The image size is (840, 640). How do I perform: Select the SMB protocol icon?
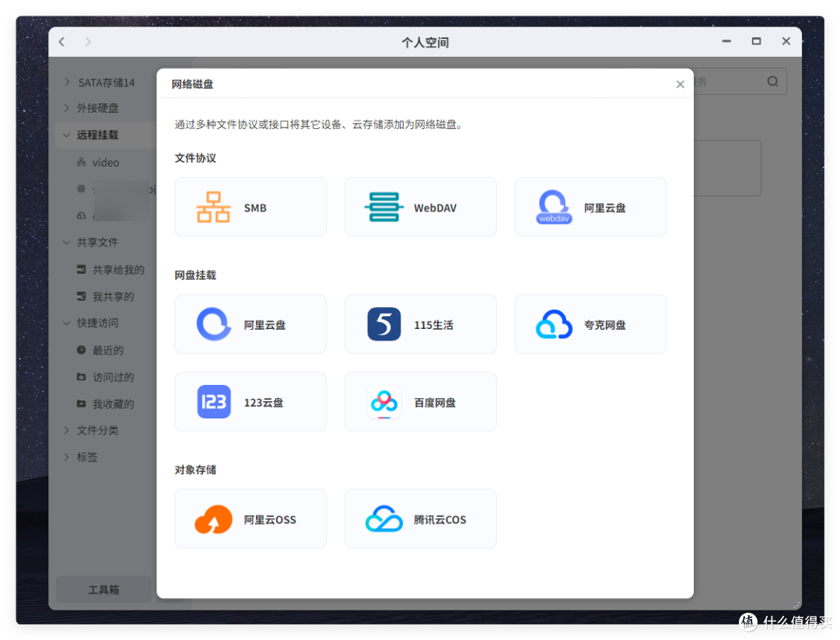pos(213,208)
